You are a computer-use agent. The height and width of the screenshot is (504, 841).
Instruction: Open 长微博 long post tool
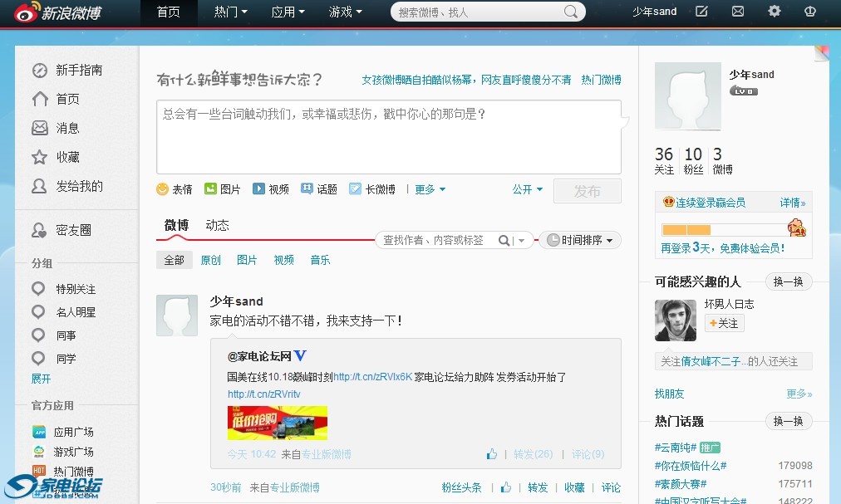372,189
